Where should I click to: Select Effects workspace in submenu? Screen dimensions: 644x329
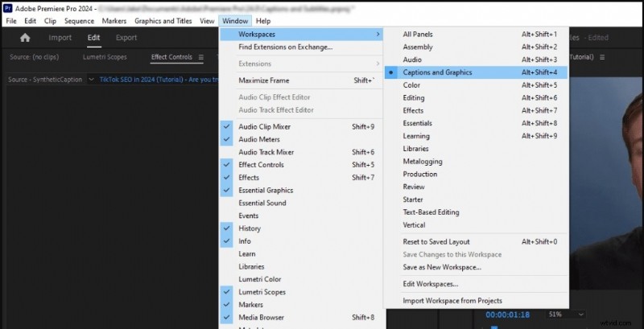coord(476,111)
